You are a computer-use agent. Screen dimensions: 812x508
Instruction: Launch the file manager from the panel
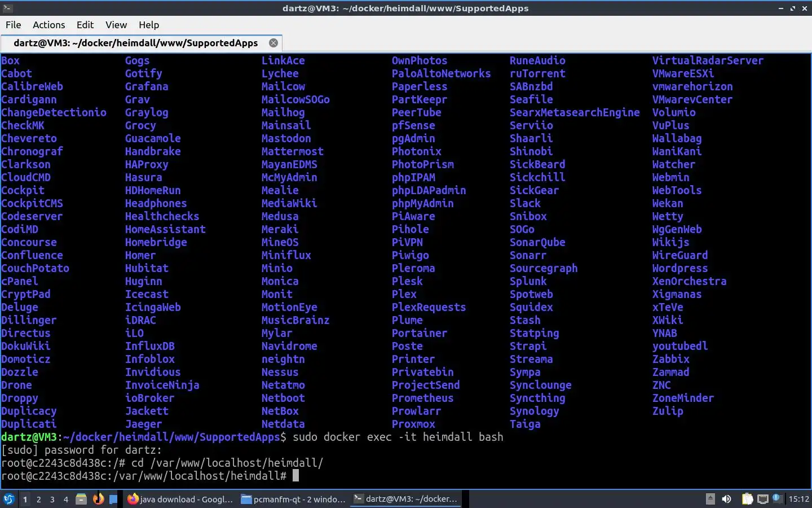tap(81, 499)
